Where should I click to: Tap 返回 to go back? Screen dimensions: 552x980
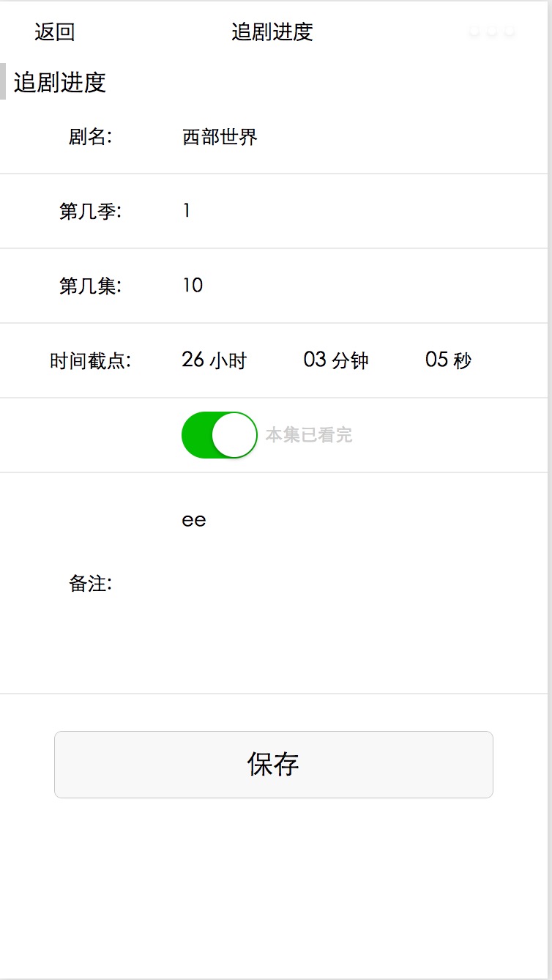(x=55, y=32)
